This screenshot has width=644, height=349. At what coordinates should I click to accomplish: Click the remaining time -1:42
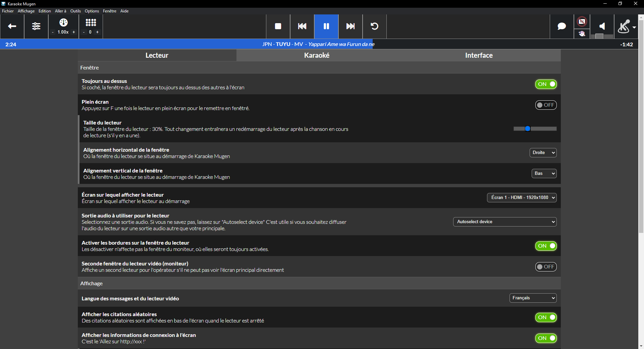626,44
